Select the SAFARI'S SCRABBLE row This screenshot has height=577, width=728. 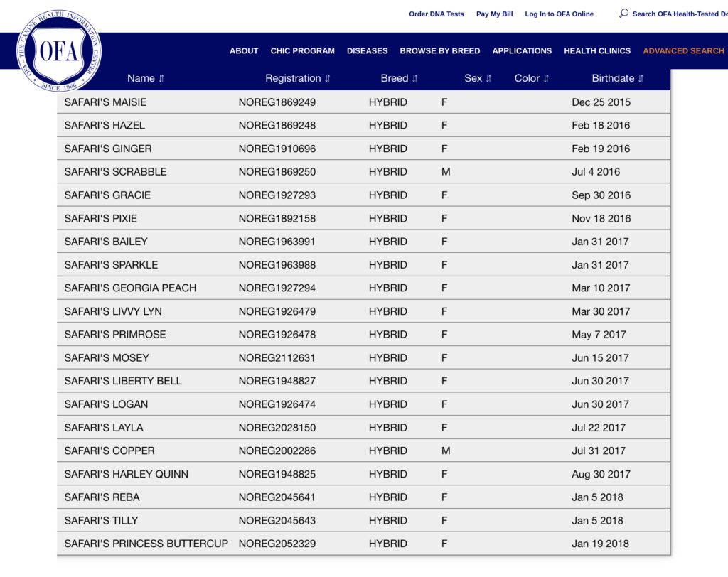click(x=363, y=172)
